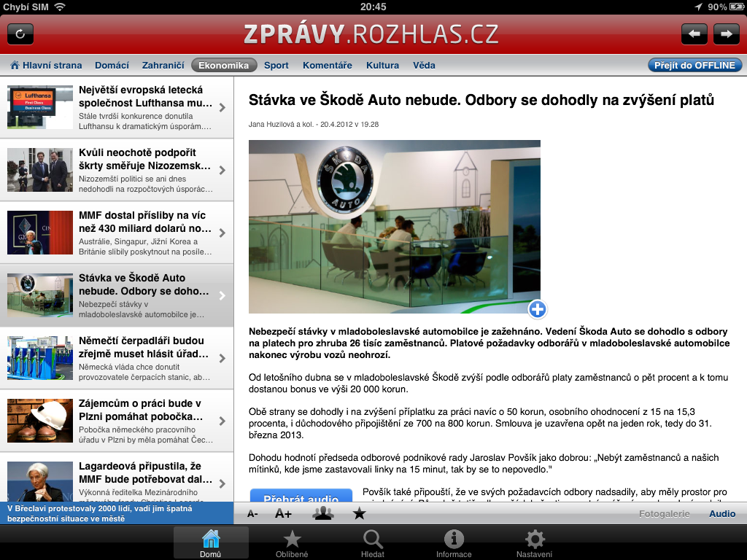Tap headline 'Němečtí čerpadláři budou zřejmě'
747x560 pixels.
point(144,347)
